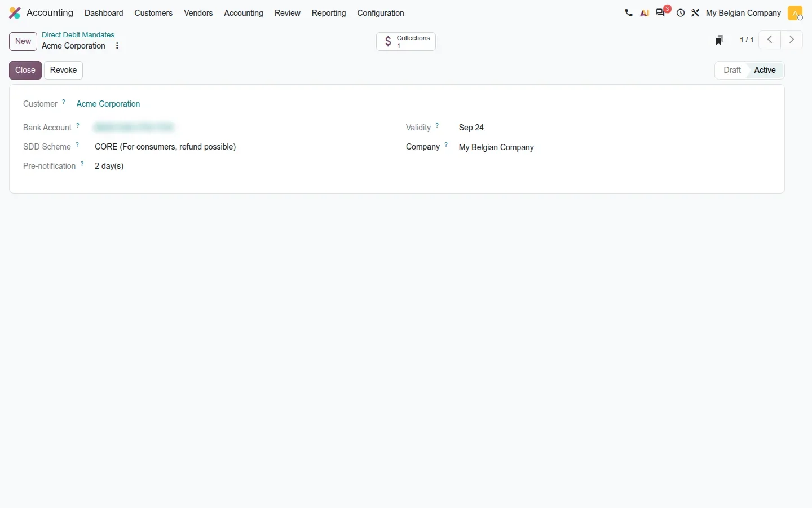Go back to Direct Debit Mandates breadcrumb

point(78,35)
